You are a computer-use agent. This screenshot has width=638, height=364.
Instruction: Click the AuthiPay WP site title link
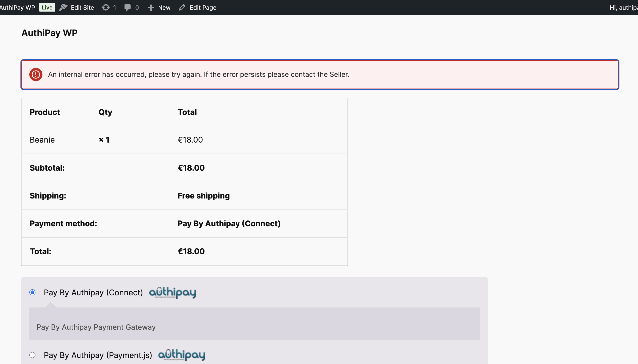(49, 33)
